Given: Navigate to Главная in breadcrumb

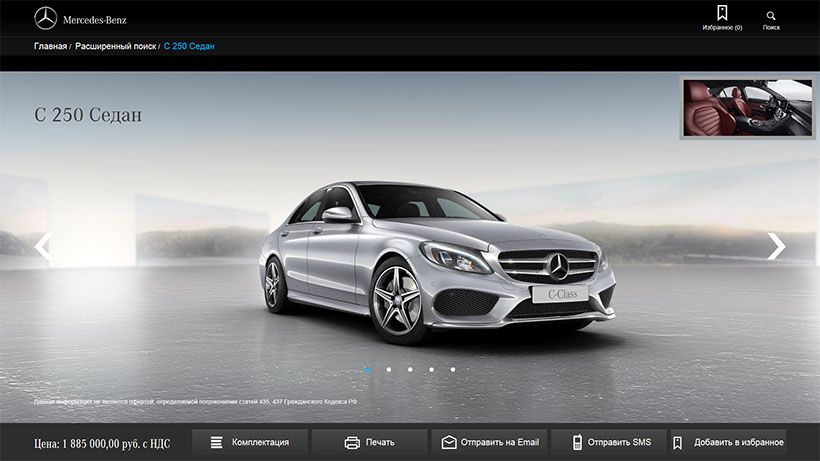Looking at the screenshot, I should point(50,46).
